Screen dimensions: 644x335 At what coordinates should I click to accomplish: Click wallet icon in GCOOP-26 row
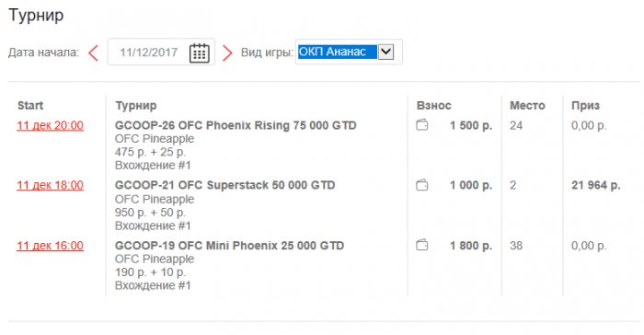pos(421,125)
